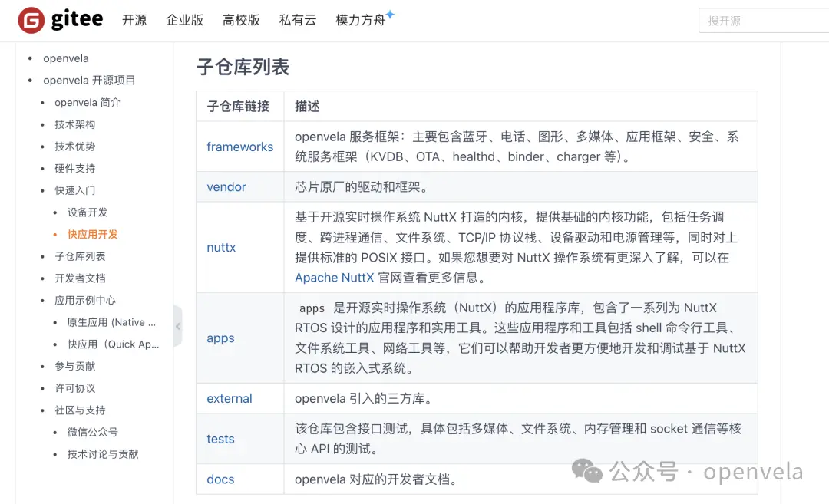Click the 描述 column header
This screenshot has height=504, width=829.
[x=307, y=106]
